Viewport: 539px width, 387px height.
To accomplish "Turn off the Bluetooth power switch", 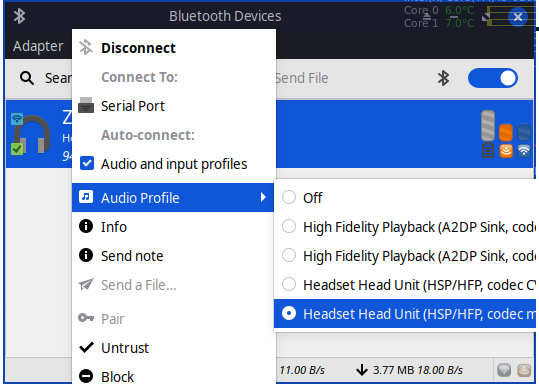I will point(493,78).
